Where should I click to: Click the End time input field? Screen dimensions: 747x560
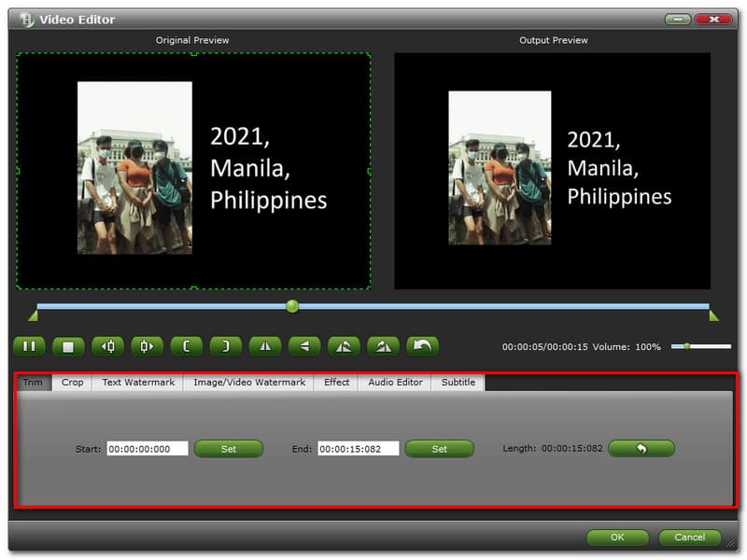358,449
